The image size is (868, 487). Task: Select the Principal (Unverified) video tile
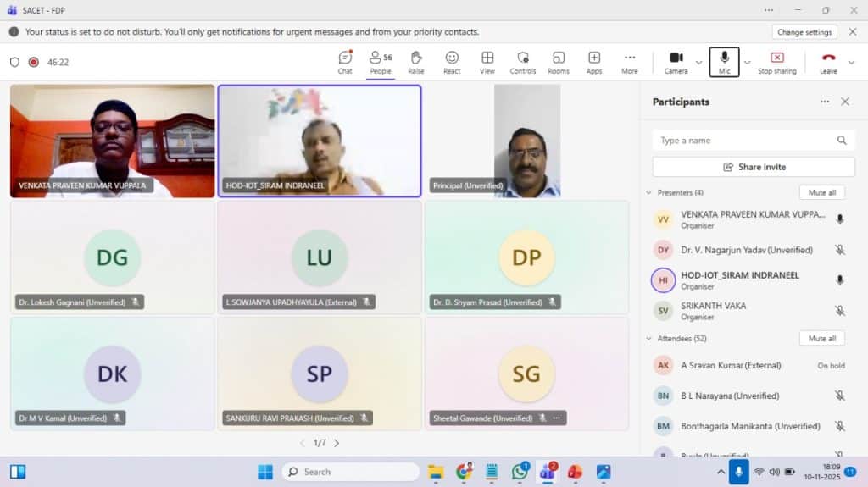pos(527,141)
